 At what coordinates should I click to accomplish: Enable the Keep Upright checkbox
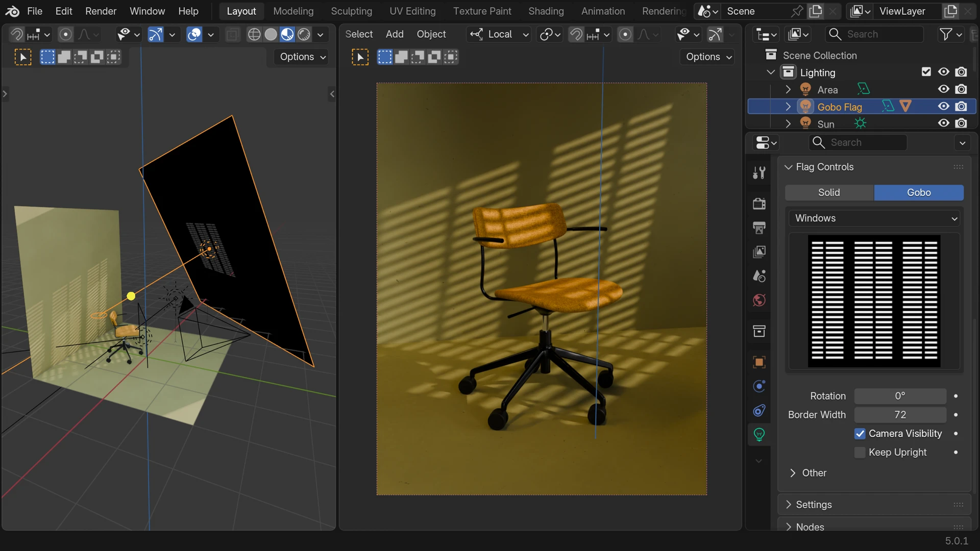[x=861, y=453]
